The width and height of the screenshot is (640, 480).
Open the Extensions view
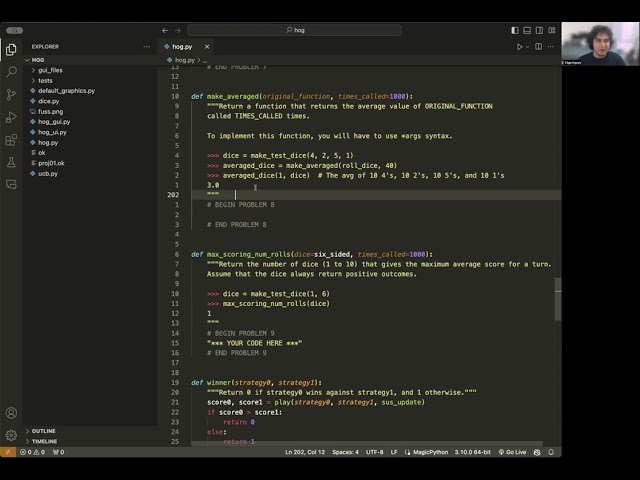[x=11, y=140]
